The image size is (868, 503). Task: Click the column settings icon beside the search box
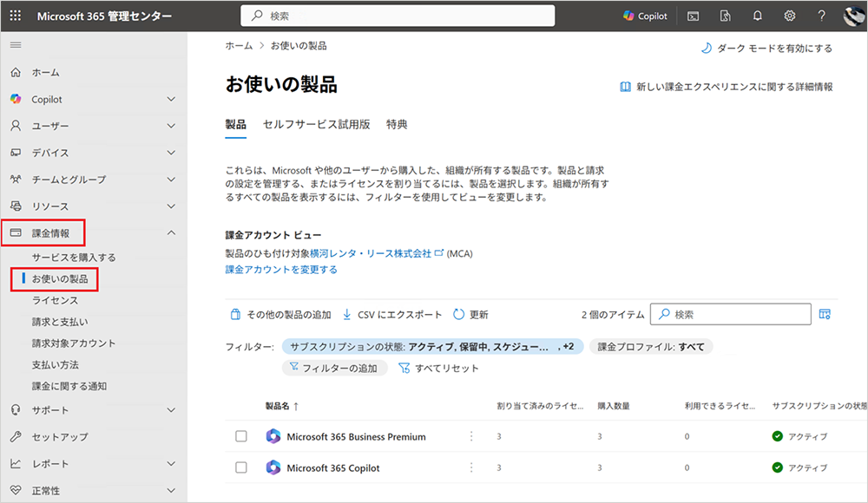tap(825, 314)
